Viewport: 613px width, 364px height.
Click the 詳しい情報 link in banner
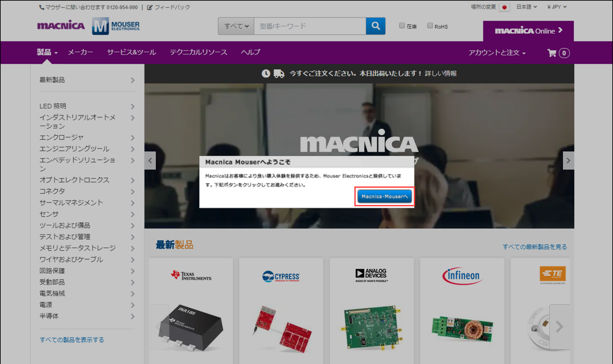coord(441,74)
